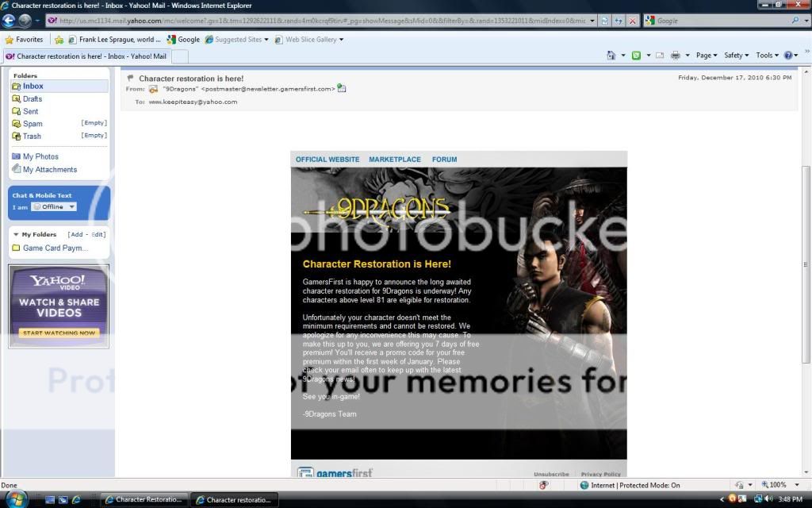The image size is (812, 508).
Task: Click the add contact icon after sender address
Action: 341,88
